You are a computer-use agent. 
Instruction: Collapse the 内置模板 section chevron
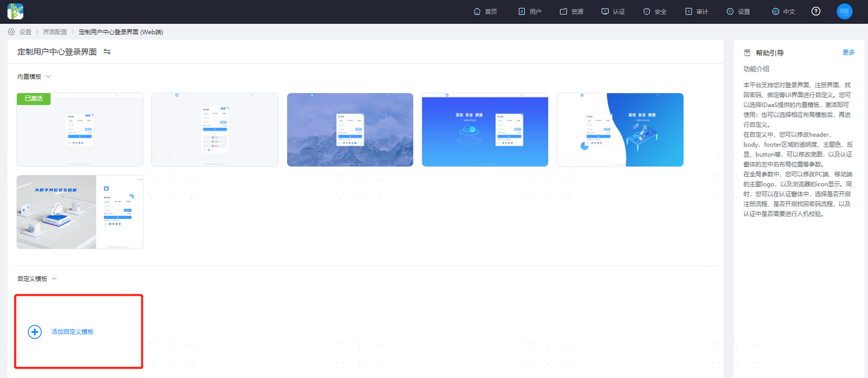(x=49, y=76)
